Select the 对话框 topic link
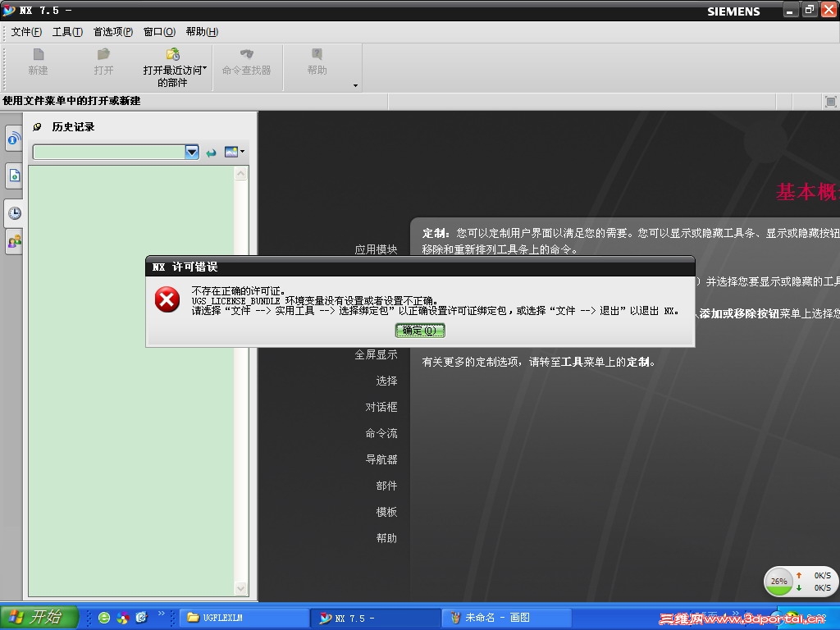Image resolution: width=840 pixels, height=630 pixels. (x=381, y=407)
